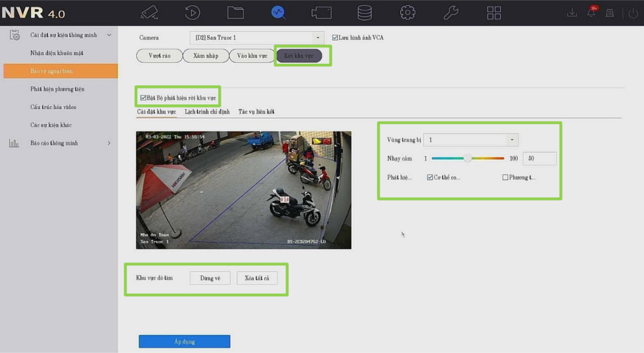Viewport: 644px width, 353px height.
Task: Click the sensitivity value input field
Action: (x=539, y=158)
